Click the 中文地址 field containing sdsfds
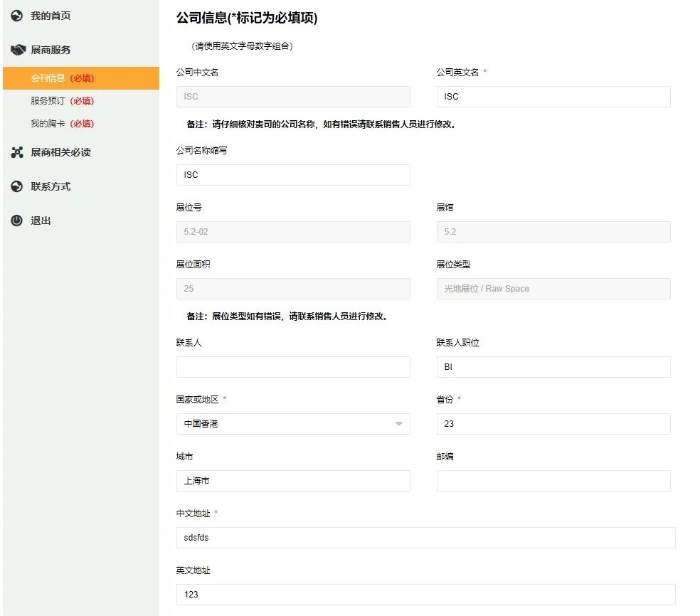 pos(426,538)
